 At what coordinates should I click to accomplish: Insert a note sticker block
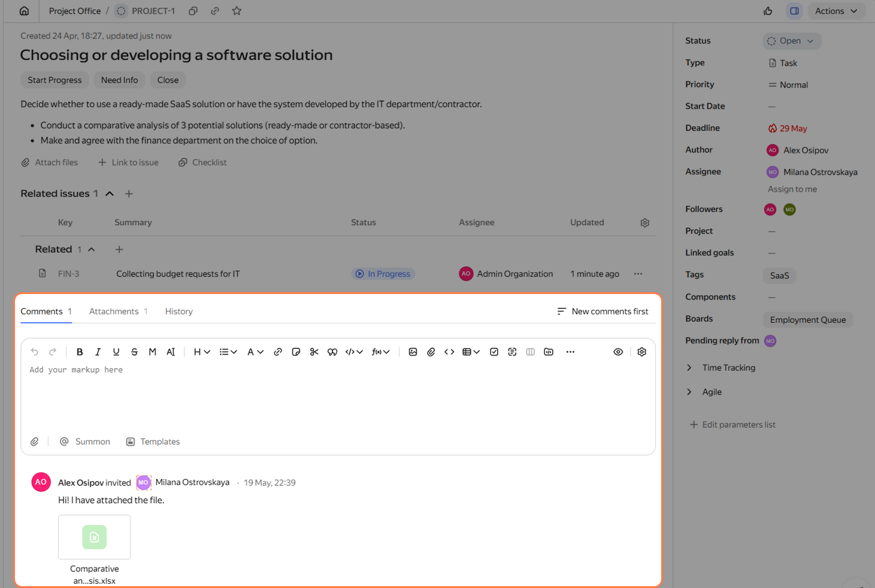(296, 352)
